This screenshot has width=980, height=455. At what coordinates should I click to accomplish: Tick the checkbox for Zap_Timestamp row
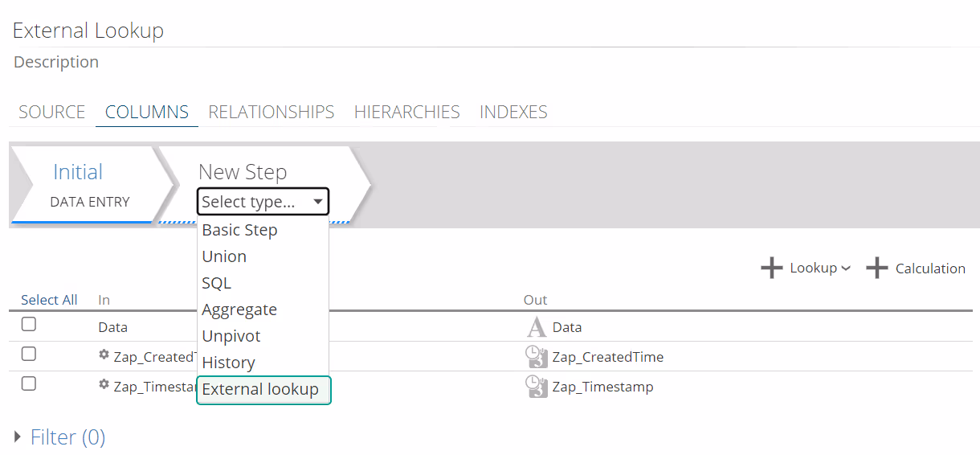pyautogui.click(x=29, y=383)
